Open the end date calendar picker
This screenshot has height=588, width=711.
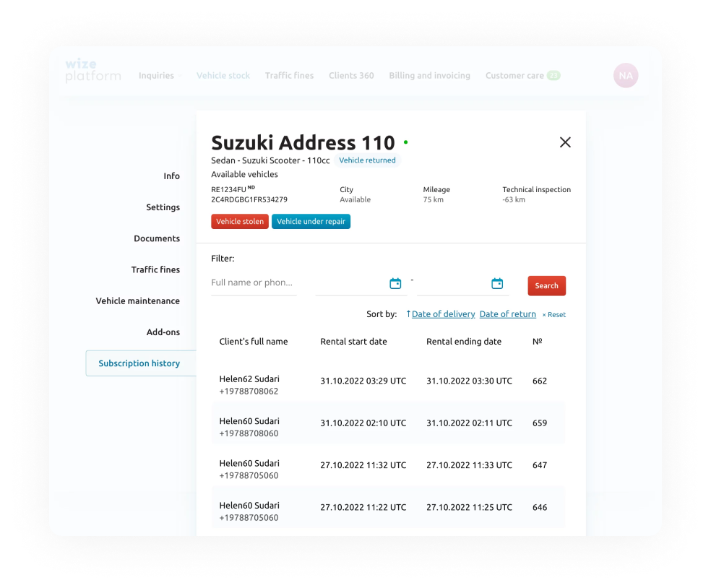pyautogui.click(x=497, y=283)
